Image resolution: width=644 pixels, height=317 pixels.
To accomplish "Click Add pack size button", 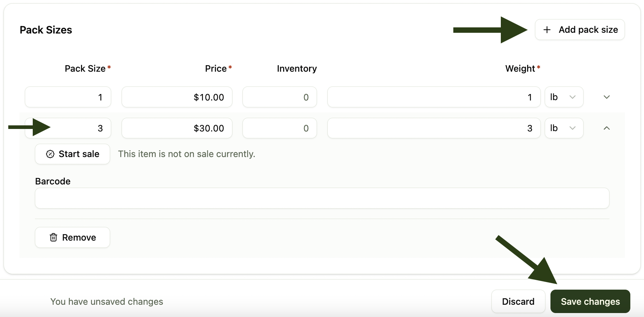I will pyautogui.click(x=580, y=30).
